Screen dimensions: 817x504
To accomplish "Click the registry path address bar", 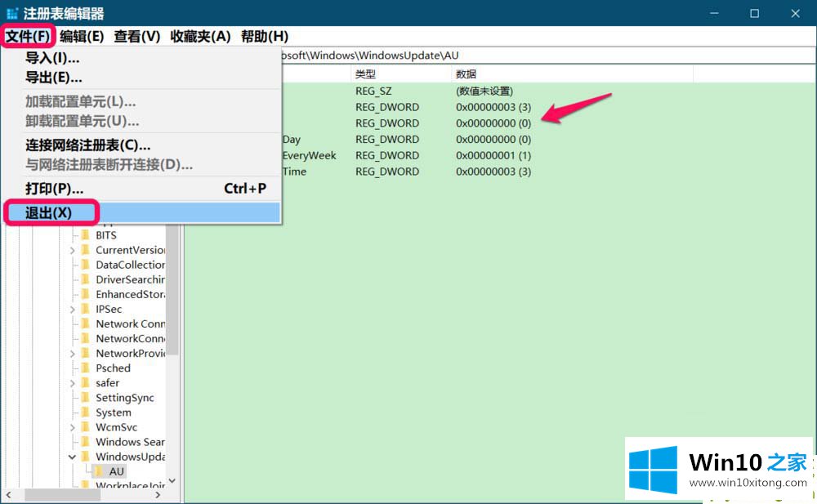I will [x=547, y=56].
